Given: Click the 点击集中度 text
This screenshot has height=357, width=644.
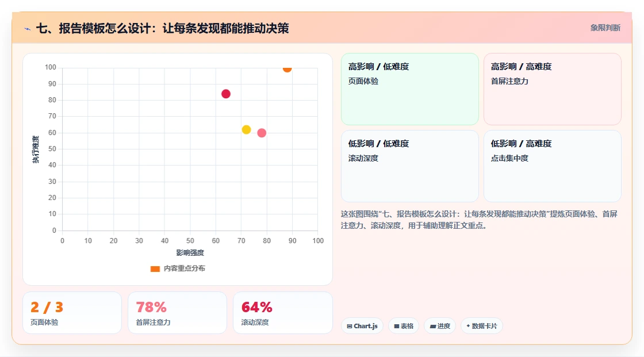Looking at the screenshot, I should click(x=509, y=158).
